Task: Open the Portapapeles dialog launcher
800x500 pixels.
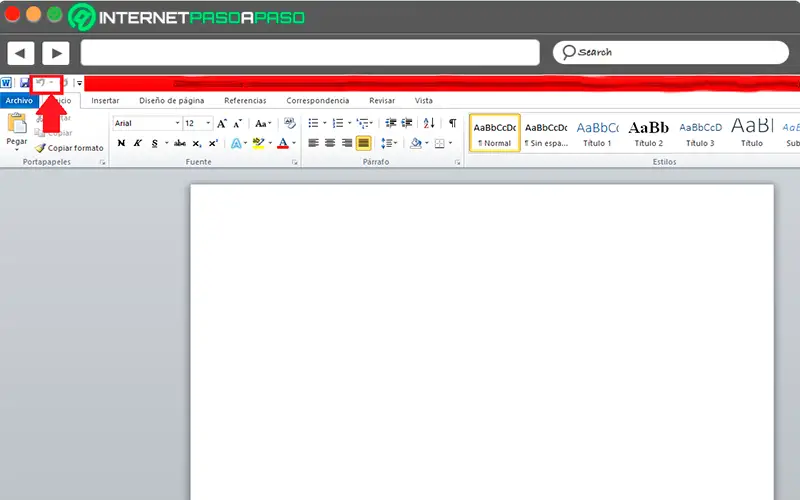Action: (x=103, y=162)
